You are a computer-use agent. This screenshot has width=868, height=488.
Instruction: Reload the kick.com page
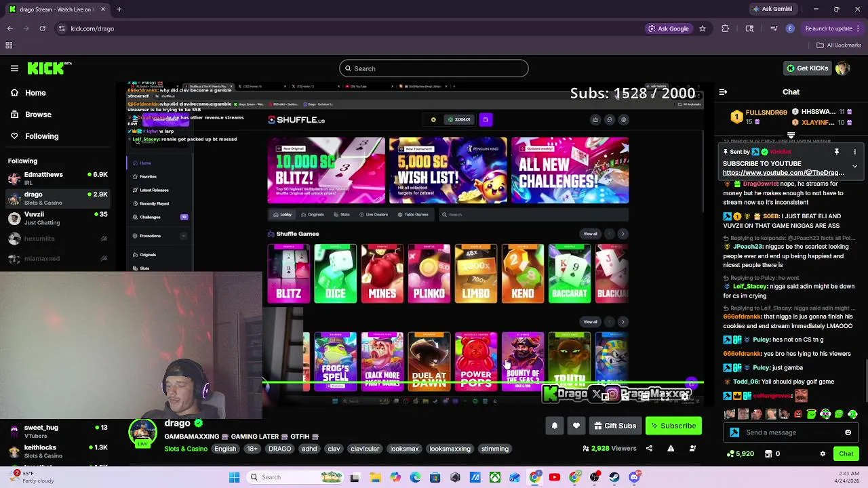coord(42,28)
